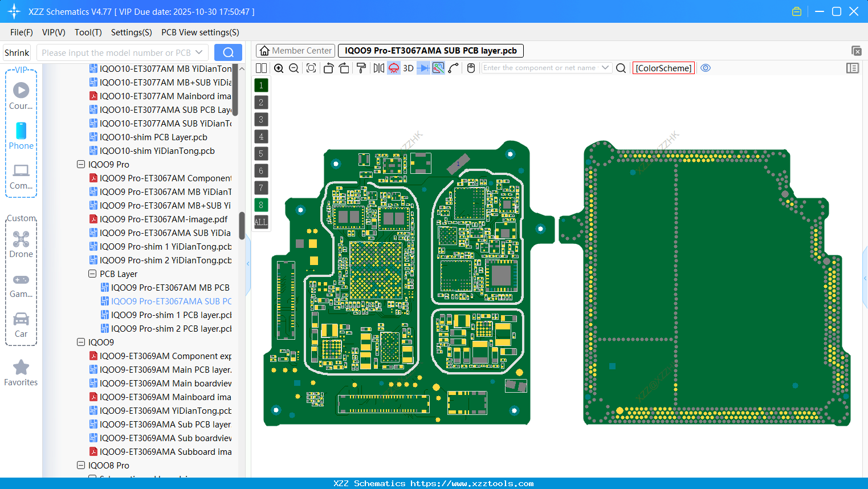Select the zoom in tool

[x=279, y=68]
